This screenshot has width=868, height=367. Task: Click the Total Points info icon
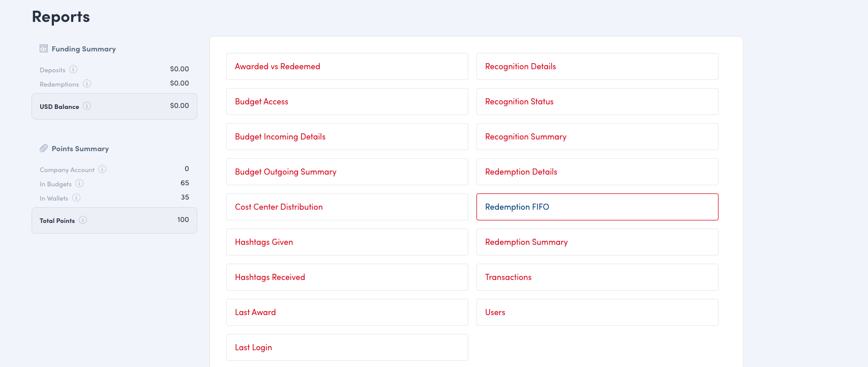[x=83, y=220]
